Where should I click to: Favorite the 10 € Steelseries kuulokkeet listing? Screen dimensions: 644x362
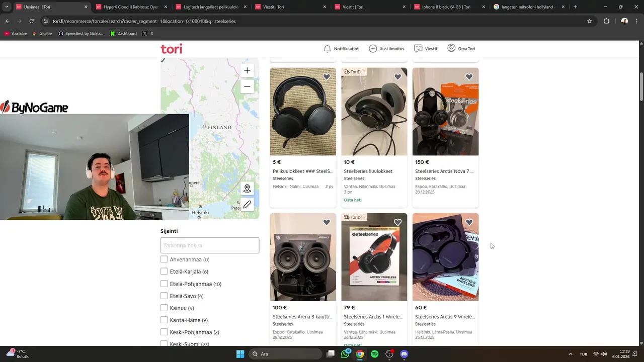pyautogui.click(x=397, y=77)
